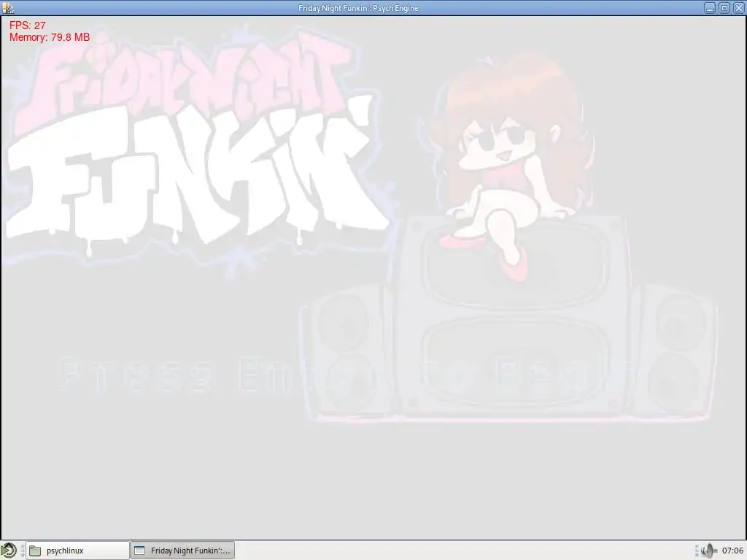Screen dimensions: 747x560
Task: Click the 07:06 clock in tray
Action: point(732,551)
